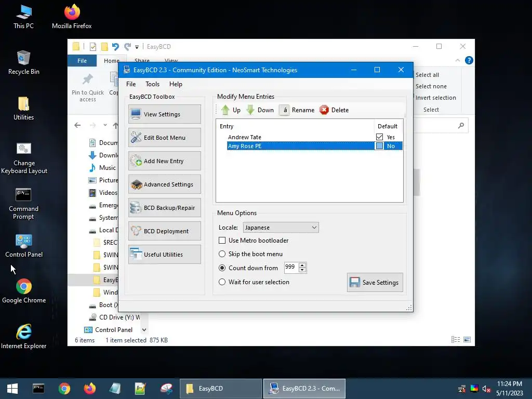Open Utilities folder on desktop
Screen dimensions: 532x399
click(24, 109)
